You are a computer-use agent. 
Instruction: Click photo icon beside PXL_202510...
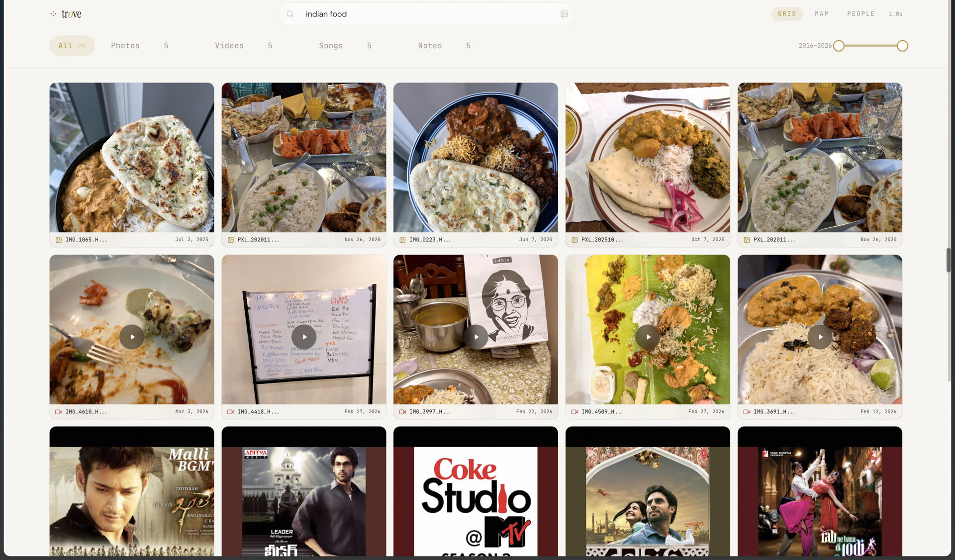click(574, 240)
